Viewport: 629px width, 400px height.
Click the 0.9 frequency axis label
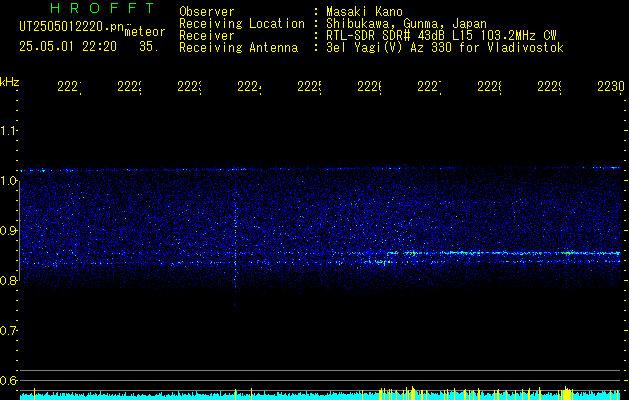click(8, 231)
